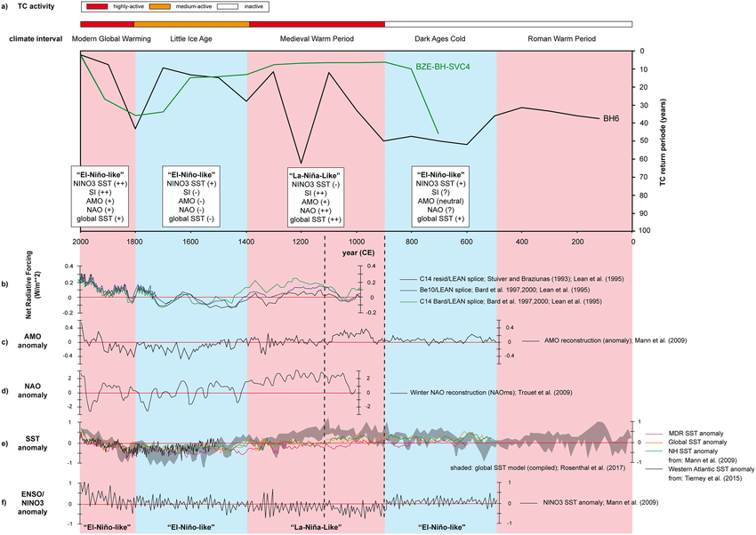Click the BH6 curve label
This screenshot has width=756, height=535.
point(611,117)
